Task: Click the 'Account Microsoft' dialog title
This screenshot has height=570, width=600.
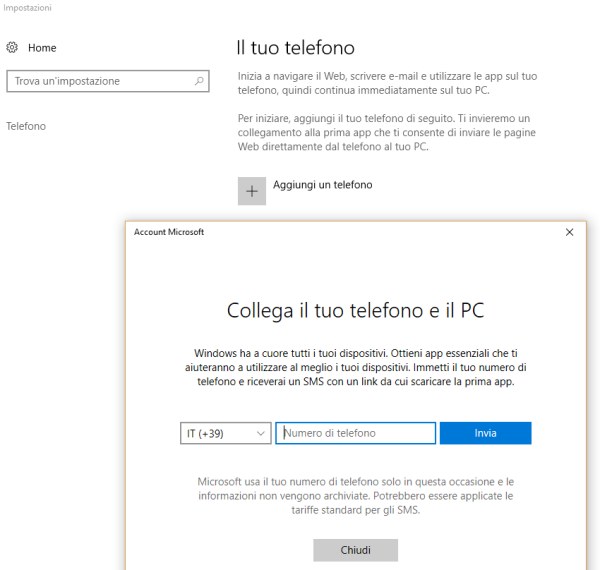Action: pyautogui.click(x=169, y=232)
